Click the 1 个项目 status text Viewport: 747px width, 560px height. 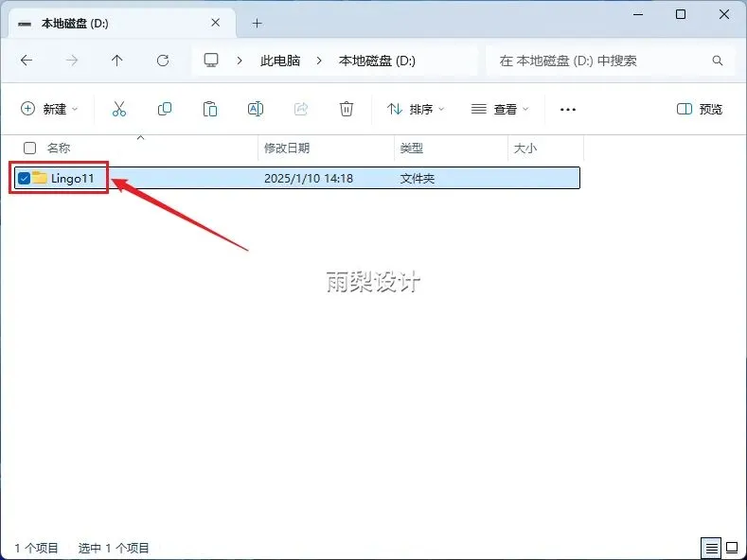tap(36, 548)
